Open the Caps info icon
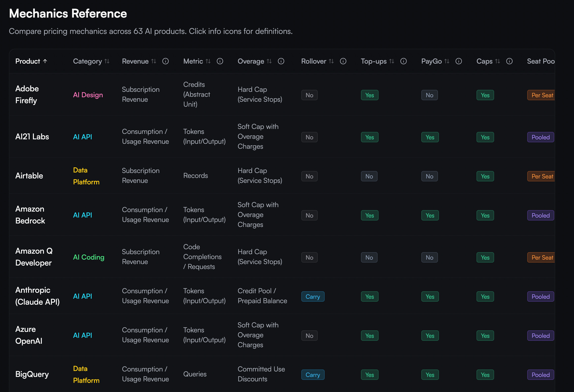The height and width of the screenshot is (392, 574). pos(509,61)
